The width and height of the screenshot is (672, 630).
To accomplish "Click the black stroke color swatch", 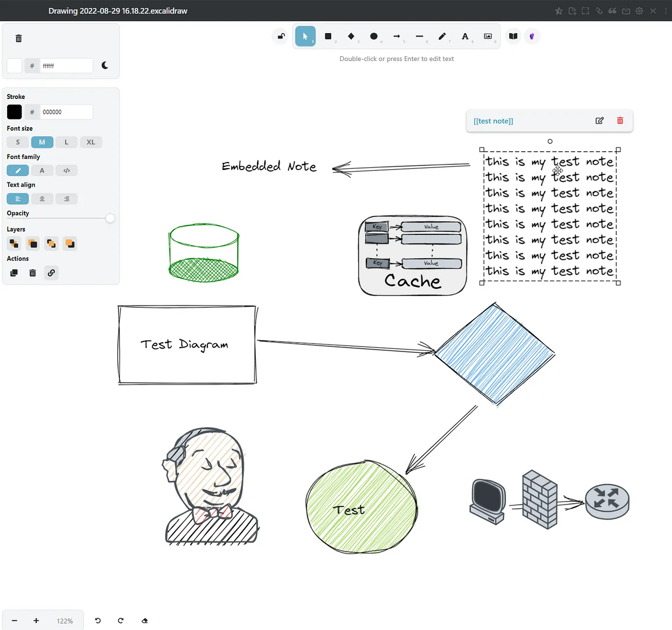I will click(14, 112).
